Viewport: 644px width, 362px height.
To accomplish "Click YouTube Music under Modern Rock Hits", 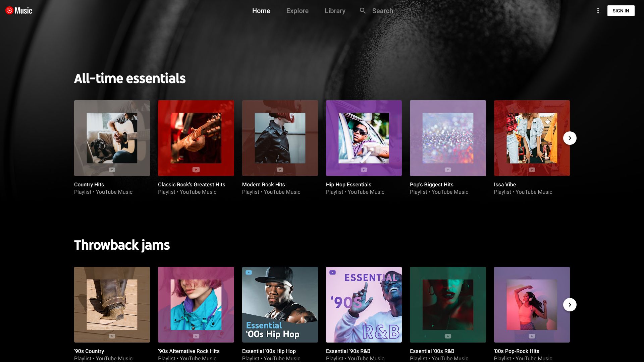I will point(282,192).
